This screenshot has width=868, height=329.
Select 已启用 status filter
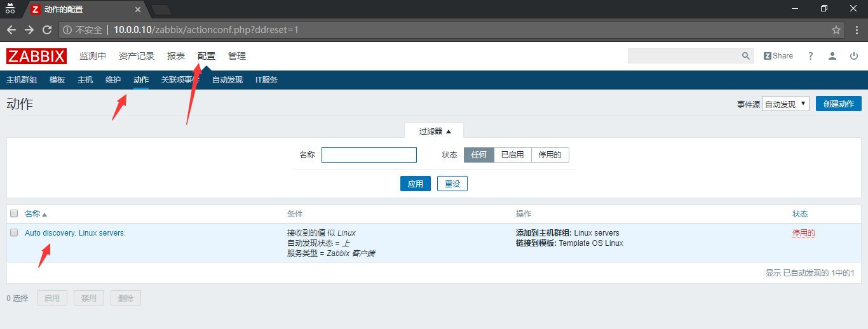512,155
